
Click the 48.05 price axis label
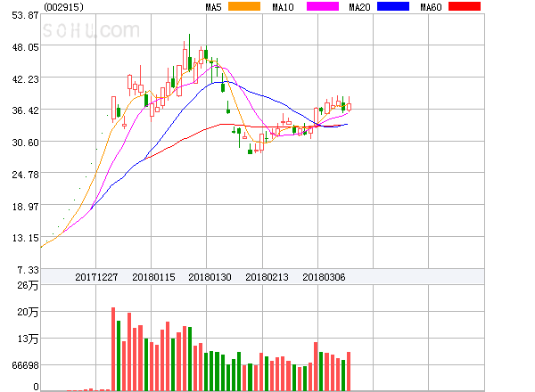click(x=25, y=47)
